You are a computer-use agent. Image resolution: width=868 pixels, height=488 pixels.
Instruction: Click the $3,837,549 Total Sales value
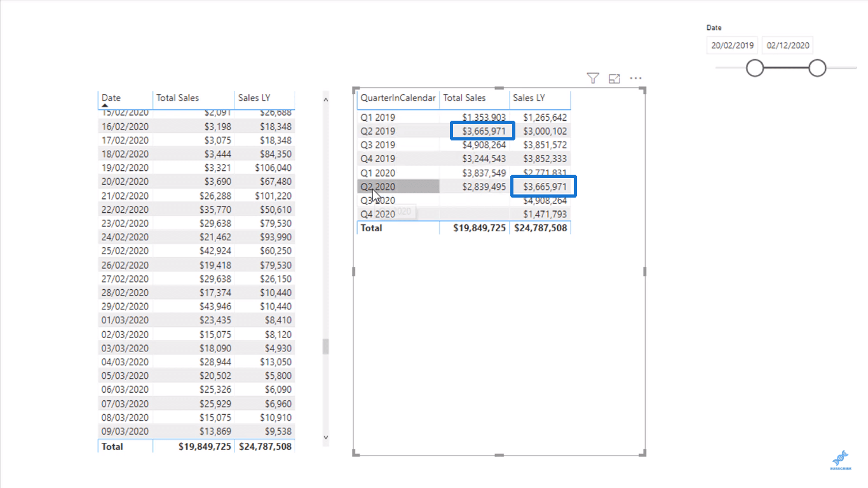click(484, 173)
